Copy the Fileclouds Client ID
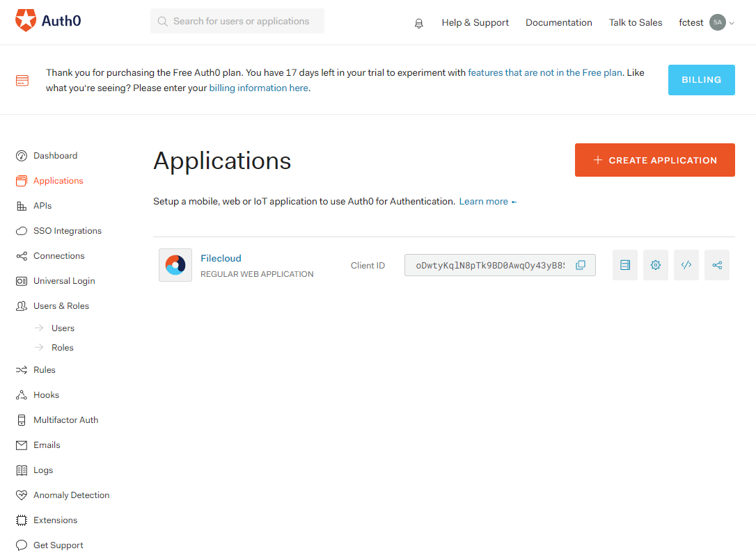Screen dimensions: 756x560 pyautogui.click(x=581, y=264)
